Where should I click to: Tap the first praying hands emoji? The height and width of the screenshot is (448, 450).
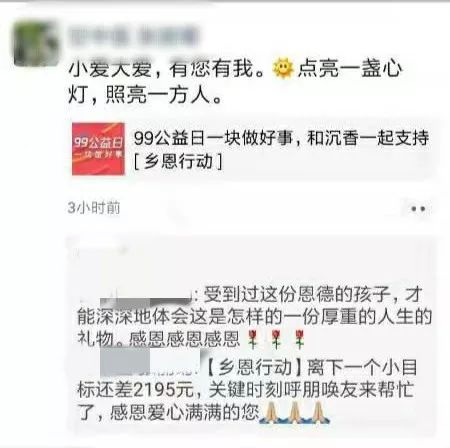271,413
